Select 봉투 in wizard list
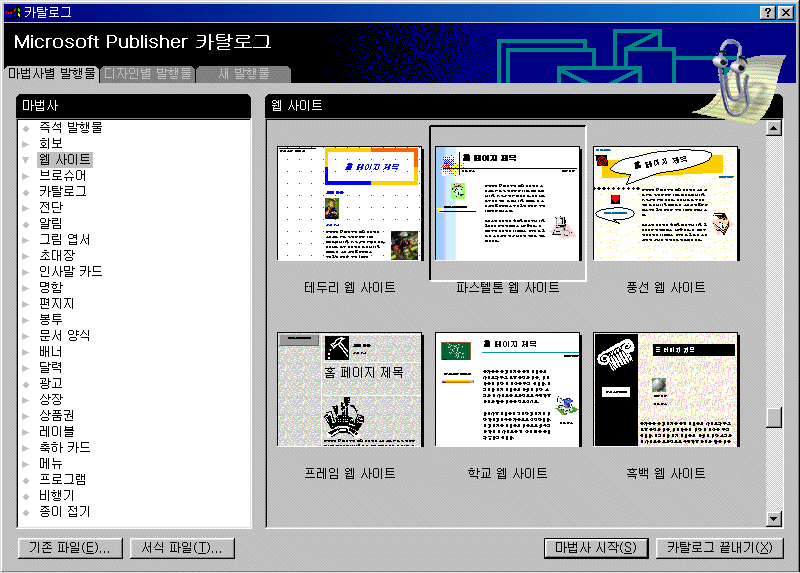The height and width of the screenshot is (573, 800). click(51, 319)
